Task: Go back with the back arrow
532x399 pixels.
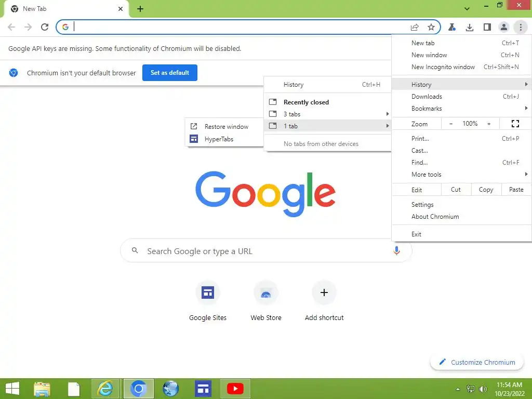Action: [x=11, y=27]
